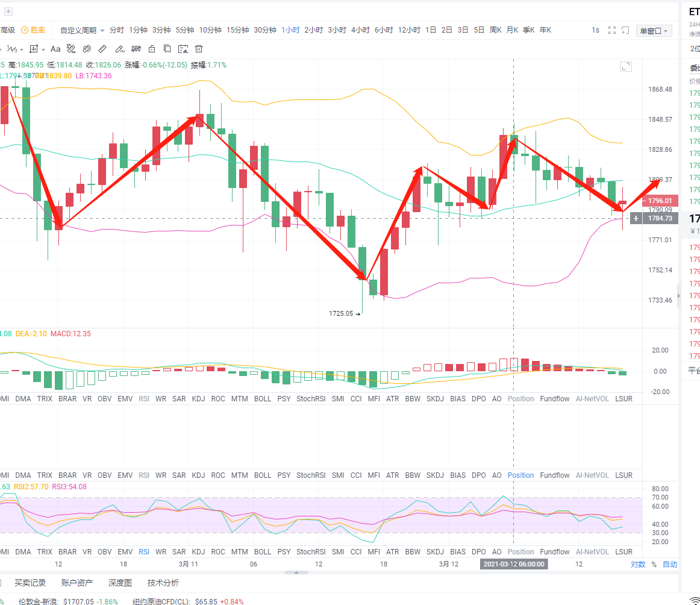Image resolution: width=700 pixels, height=605 pixels.
Task: Click the eraser tool icon
Action: click(87, 49)
